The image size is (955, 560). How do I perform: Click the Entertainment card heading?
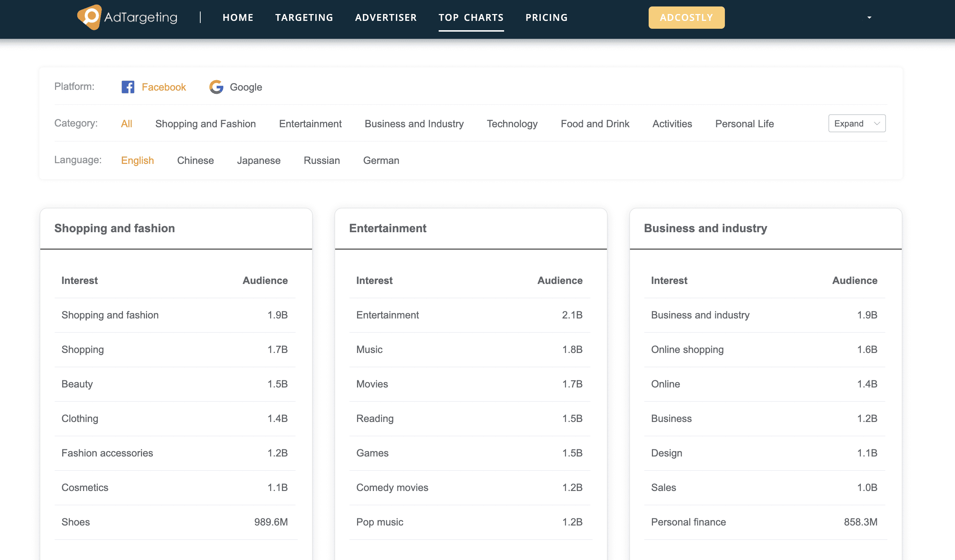pos(388,228)
